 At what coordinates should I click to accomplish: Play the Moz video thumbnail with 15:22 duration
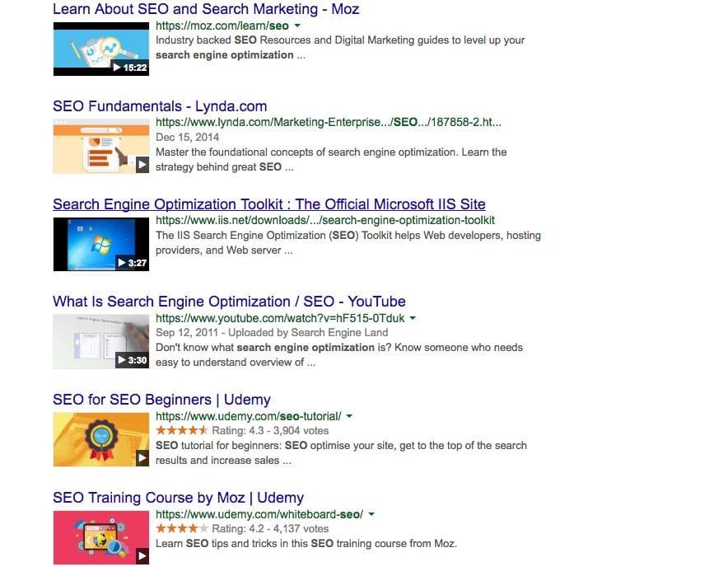tap(101, 49)
